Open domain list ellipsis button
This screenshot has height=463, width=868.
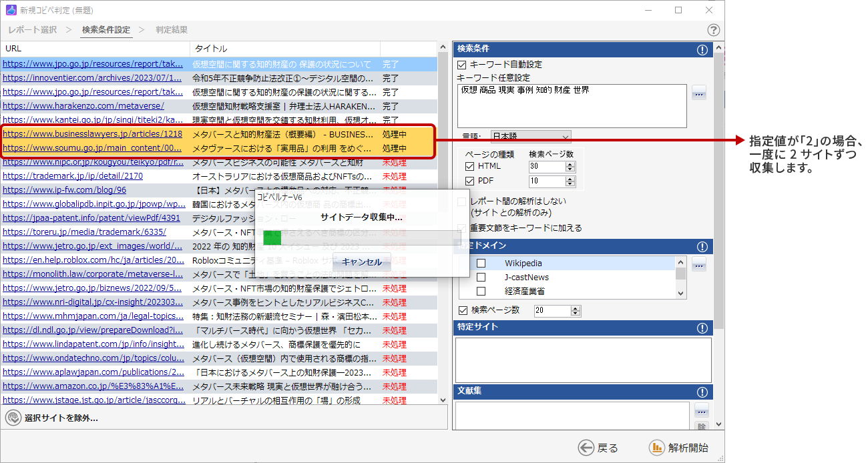click(698, 264)
